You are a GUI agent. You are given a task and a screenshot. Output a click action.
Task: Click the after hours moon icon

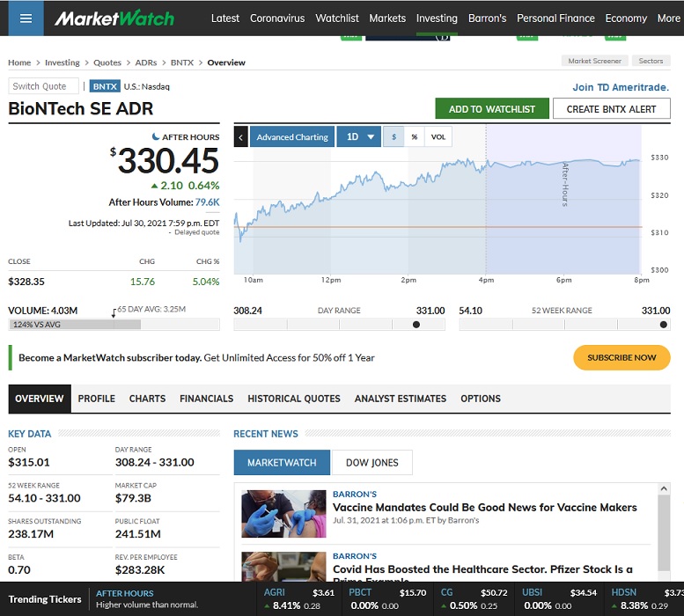pos(156,137)
